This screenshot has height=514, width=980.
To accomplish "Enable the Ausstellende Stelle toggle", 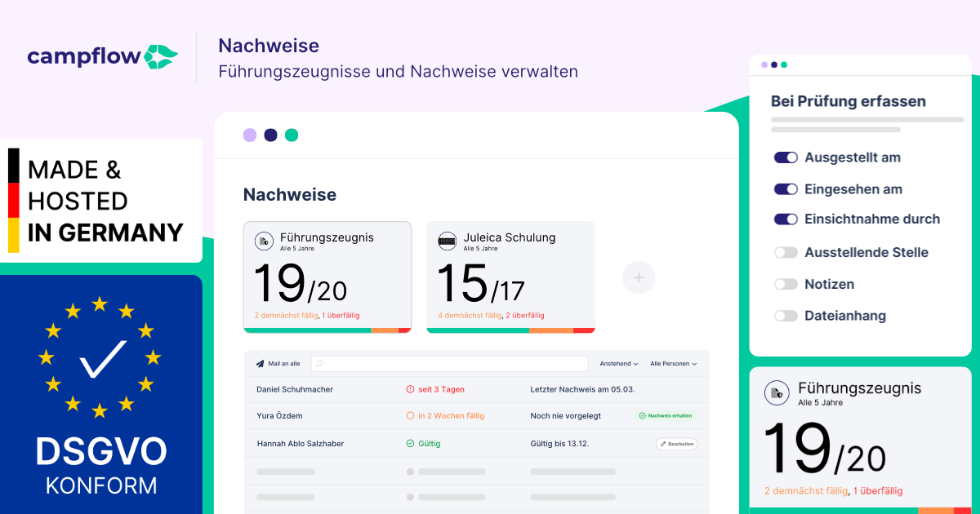I will click(786, 253).
